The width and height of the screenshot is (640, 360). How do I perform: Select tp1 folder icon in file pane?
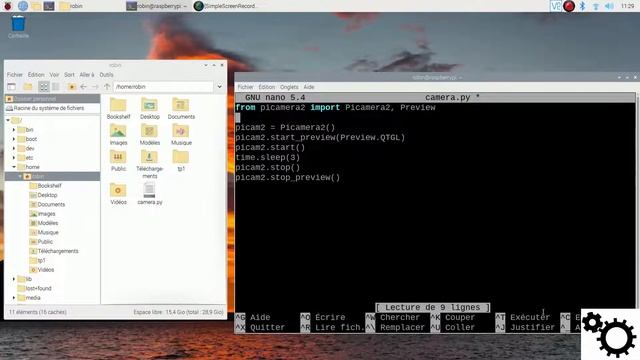pos(181,161)
